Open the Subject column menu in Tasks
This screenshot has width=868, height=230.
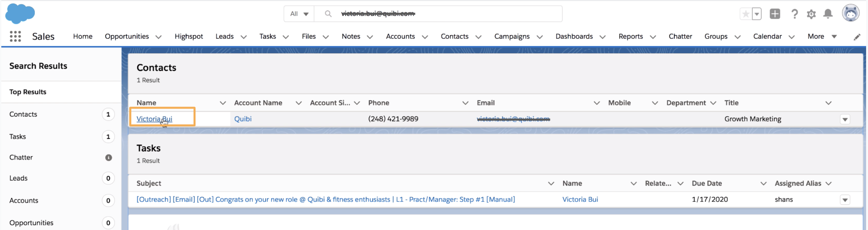pos(551,184)
